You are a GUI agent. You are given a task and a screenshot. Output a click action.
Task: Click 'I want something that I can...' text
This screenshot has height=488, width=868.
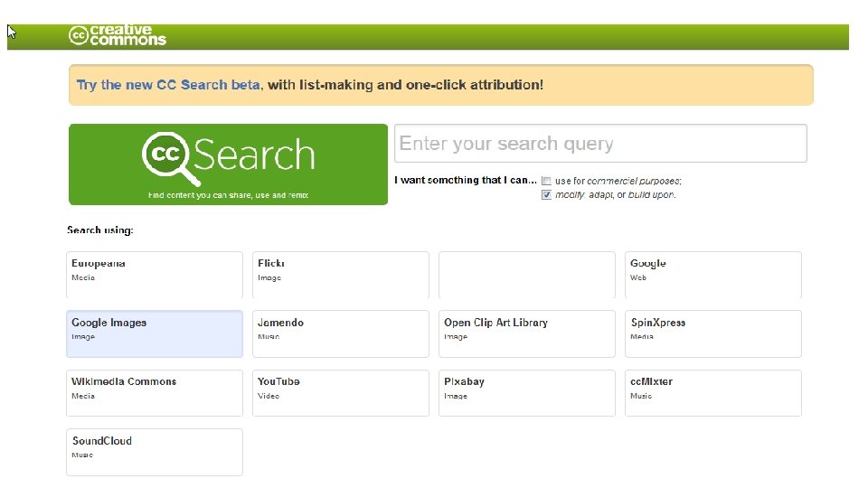pyautogui.click(x=466, y=180)
